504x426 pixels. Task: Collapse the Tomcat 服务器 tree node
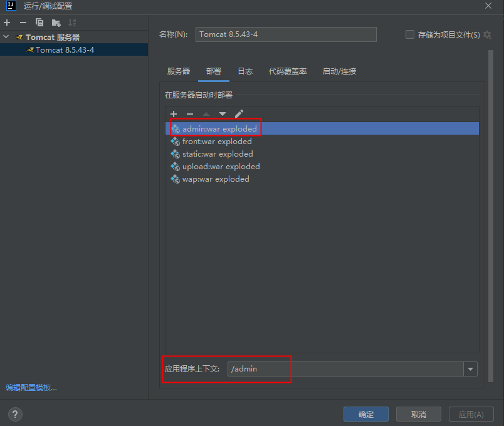pos(6,37)
